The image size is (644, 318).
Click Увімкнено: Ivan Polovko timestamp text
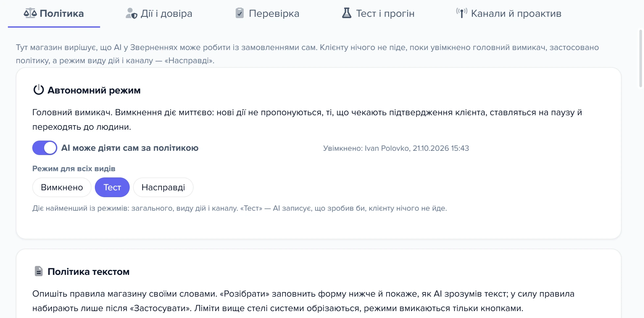point(396,148)
